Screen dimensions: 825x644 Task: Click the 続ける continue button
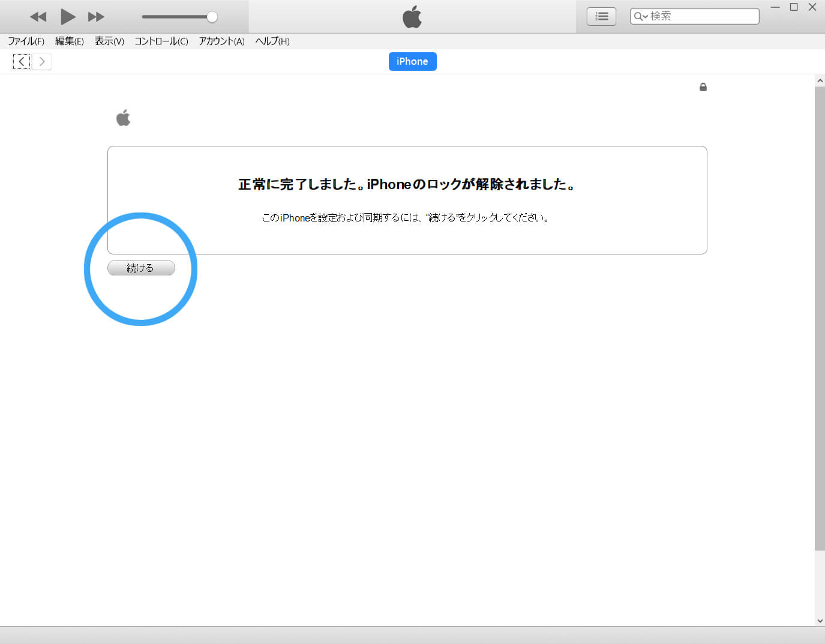click(x=141, y=268)
